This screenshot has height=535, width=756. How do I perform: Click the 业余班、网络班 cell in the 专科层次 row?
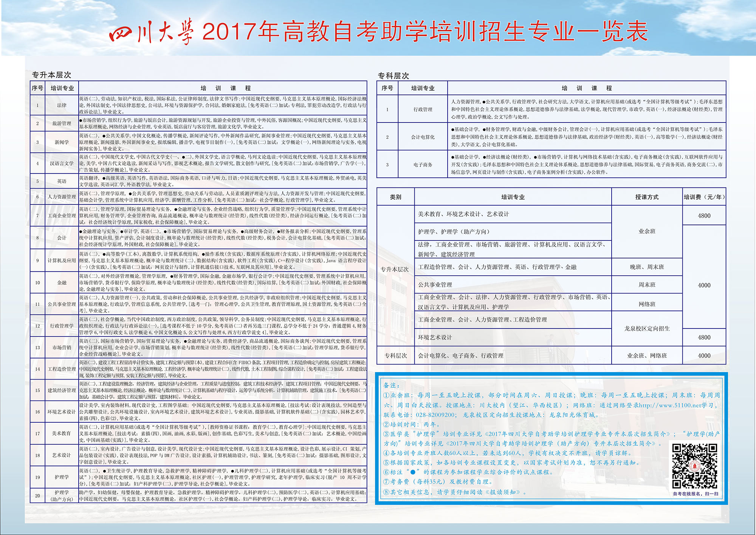coord(647,355)
